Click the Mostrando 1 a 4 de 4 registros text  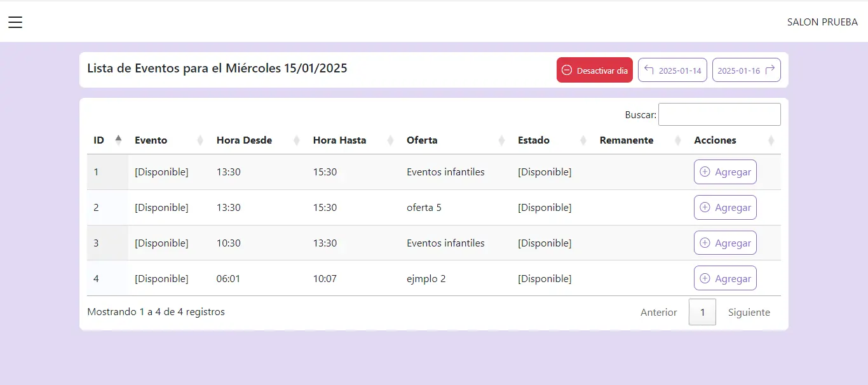click(156, 312)
